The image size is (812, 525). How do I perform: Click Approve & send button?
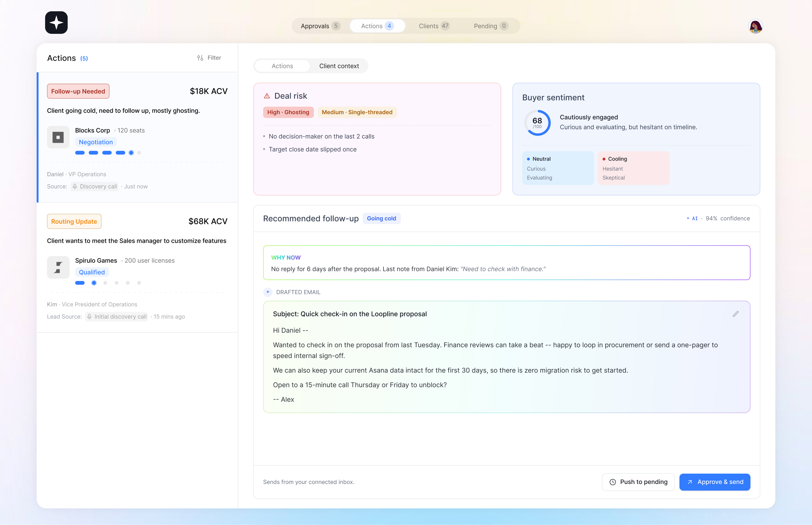coord(715,482)
